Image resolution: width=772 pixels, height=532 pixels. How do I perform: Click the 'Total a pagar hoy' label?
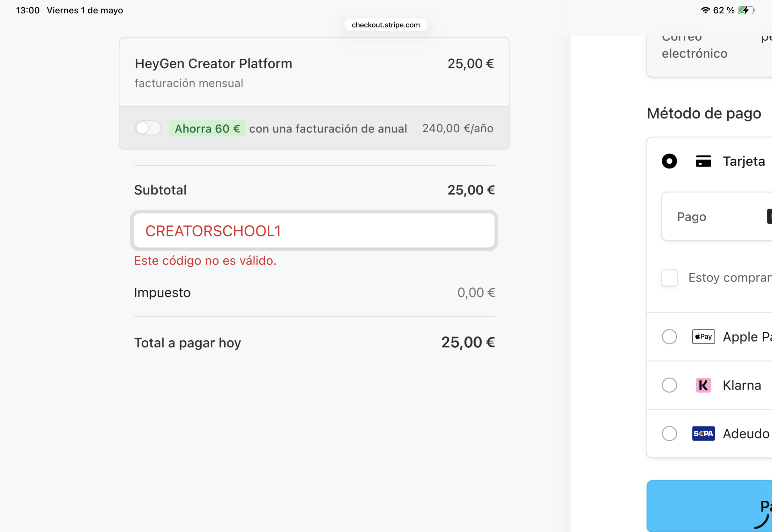187,343
